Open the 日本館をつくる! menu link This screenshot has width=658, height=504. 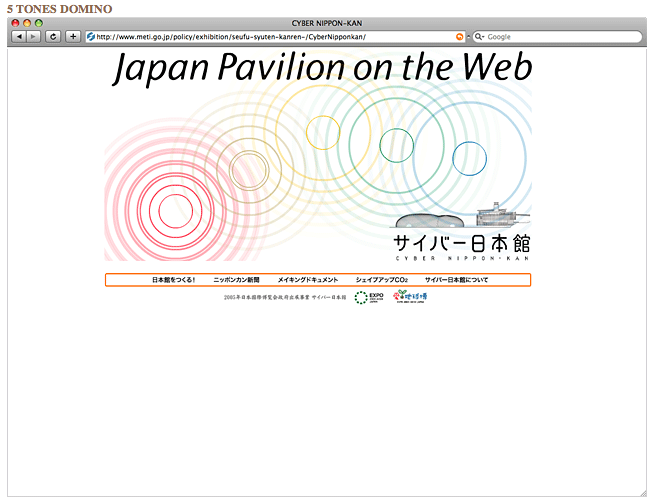point(173,280)
